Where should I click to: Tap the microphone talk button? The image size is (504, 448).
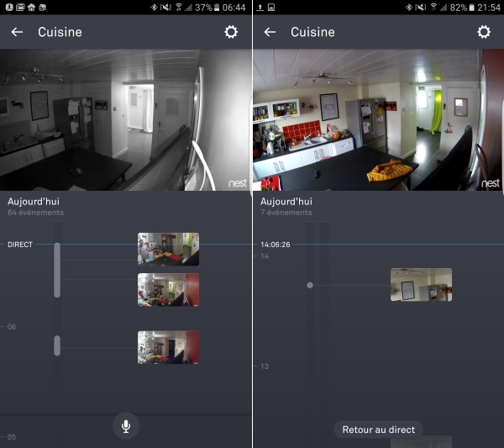click(x=126, y=426)
